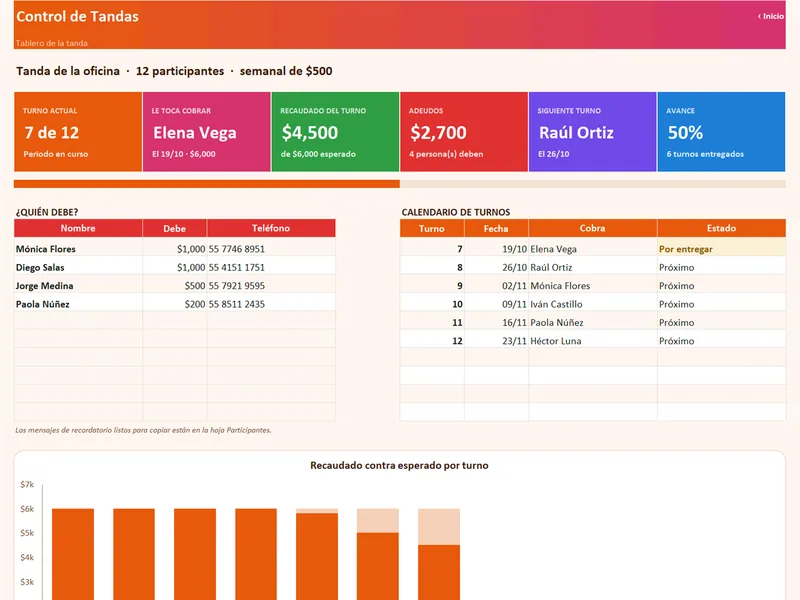The image size is (800, 600).
Task: Click the first orange bar in the chart
Action: (x=73, y=554)
